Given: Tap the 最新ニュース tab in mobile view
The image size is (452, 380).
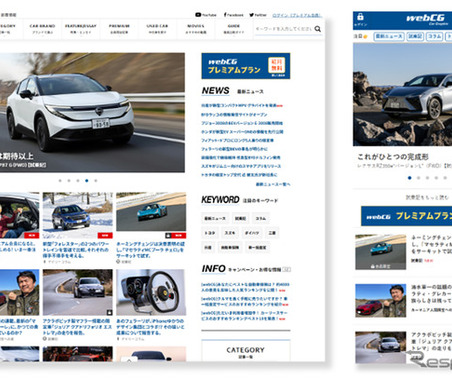Looking at the screenshot, I should [x=389, y=36].
